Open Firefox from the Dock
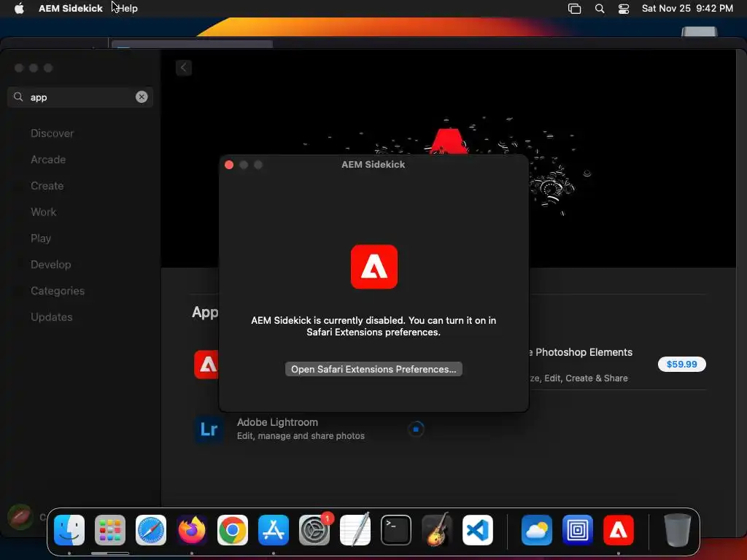 pos(192,530)
